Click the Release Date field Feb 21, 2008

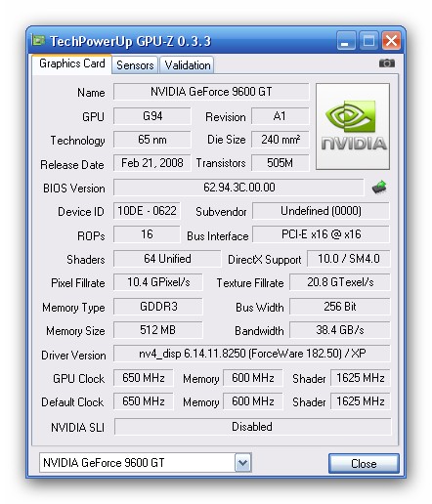[152, 163]
